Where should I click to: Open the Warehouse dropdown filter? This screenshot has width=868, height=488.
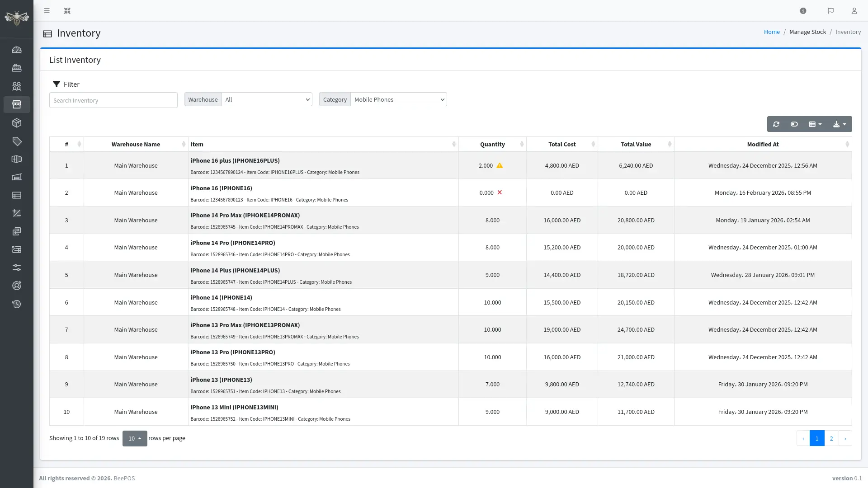[267, 99]
